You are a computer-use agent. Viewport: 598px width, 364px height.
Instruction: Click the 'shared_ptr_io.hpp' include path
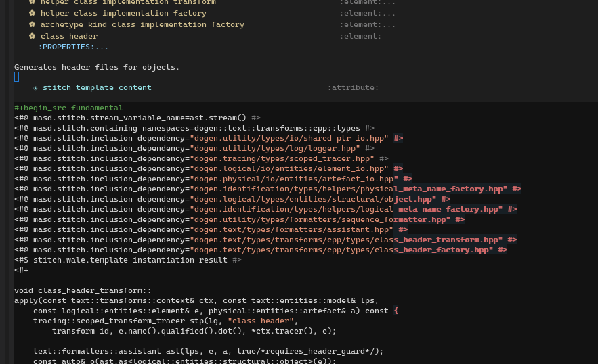click(x=289, y=138)
